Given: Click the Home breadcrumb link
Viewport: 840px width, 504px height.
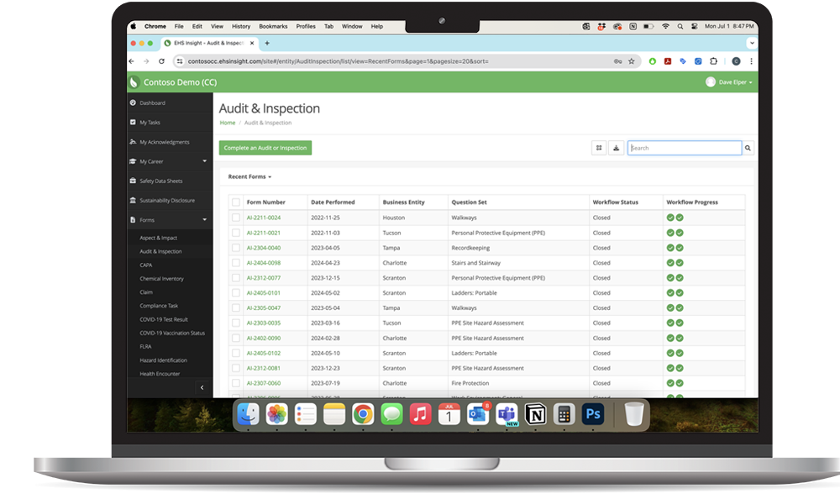Looking at the screenshot, I should pos(228,123).
